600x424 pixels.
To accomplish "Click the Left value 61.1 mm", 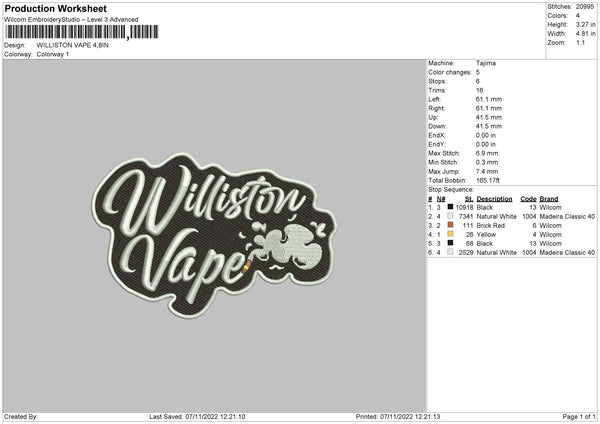I will tap(489, 99).
